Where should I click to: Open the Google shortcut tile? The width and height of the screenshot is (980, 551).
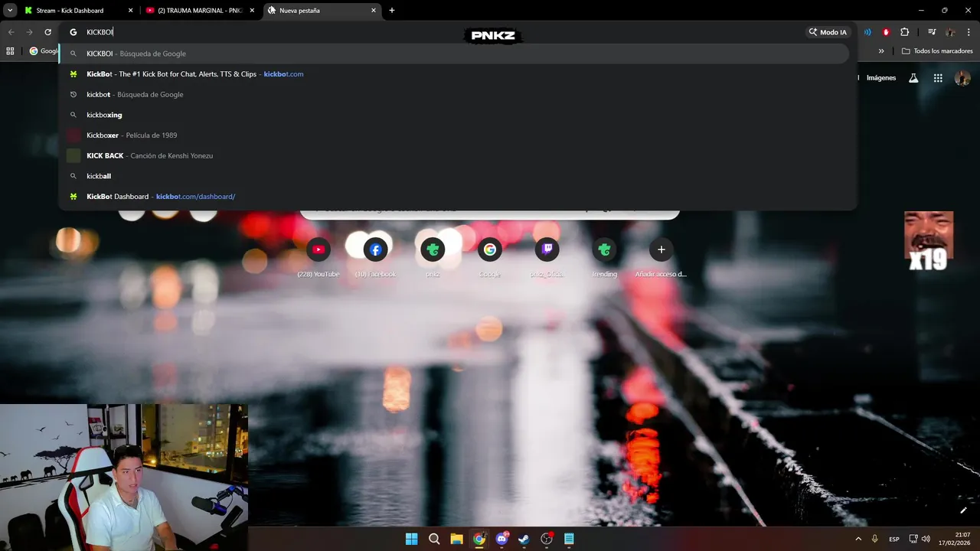(x=490, y=256)
